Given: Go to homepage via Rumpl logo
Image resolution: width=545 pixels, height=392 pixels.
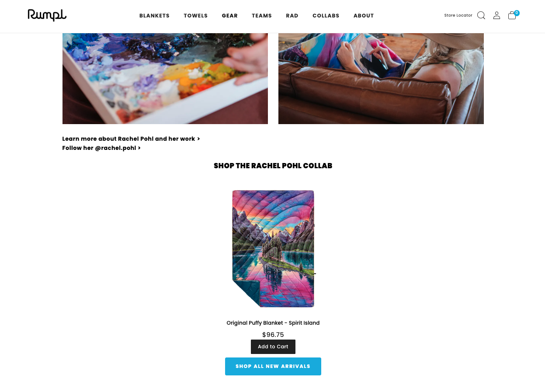Looking at the screenshot, I should click(47, 15).
